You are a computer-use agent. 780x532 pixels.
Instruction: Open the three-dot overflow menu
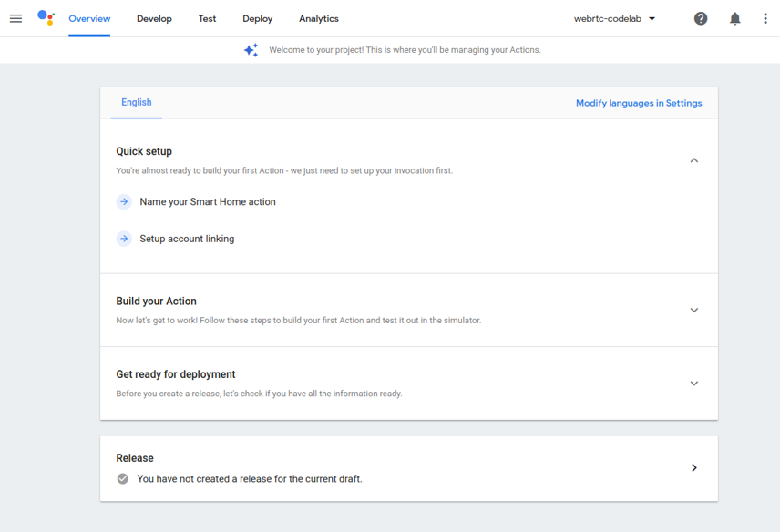pyautogui.click(x=765, y=18)
